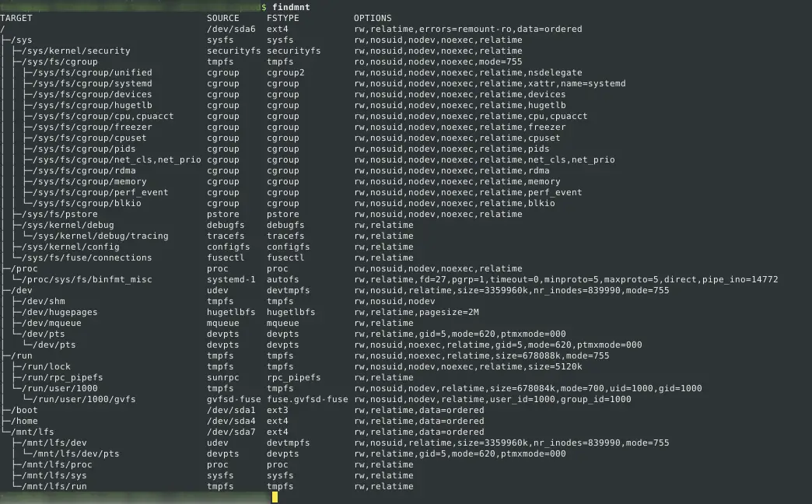Click options ending with pipe_ino=14772
Image resolution: width=812 pixels, height=504 pixels.
(566, 279)
